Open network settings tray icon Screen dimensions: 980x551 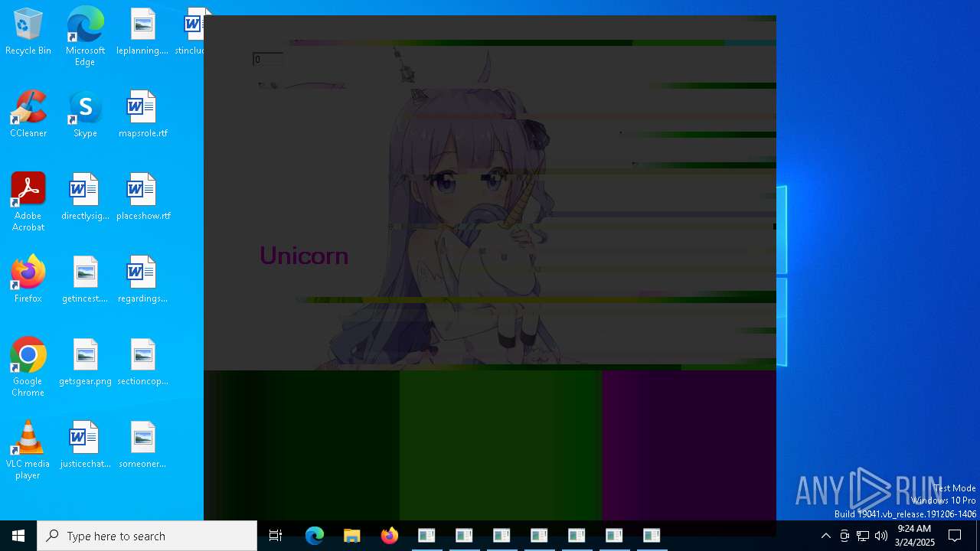[863, 536]
